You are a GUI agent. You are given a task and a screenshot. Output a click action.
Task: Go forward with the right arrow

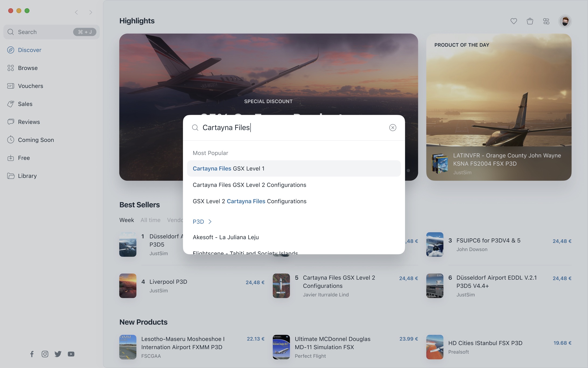pos(91,12)
